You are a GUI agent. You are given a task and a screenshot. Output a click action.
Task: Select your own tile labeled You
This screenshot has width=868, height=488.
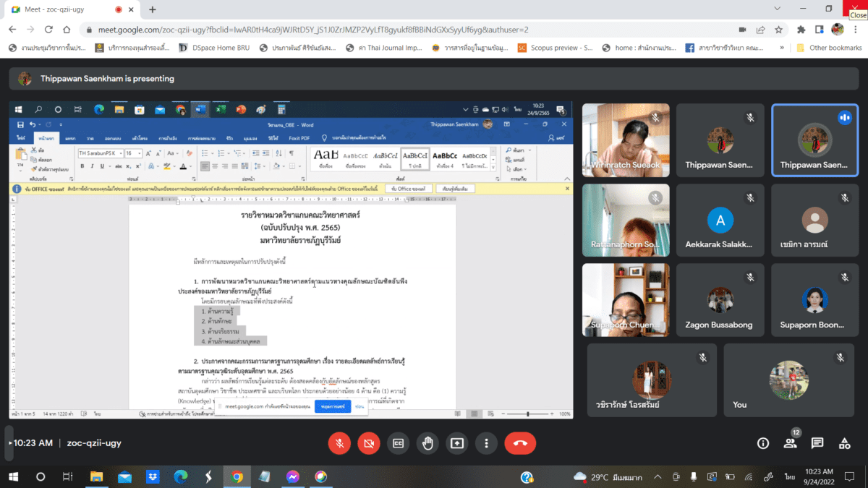click(x=788, y=379)
